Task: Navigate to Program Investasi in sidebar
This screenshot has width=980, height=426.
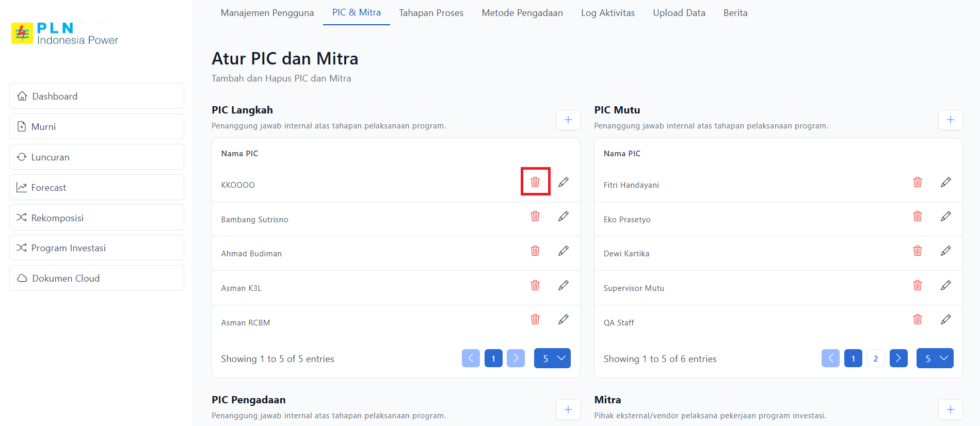Action: (97, 248)
